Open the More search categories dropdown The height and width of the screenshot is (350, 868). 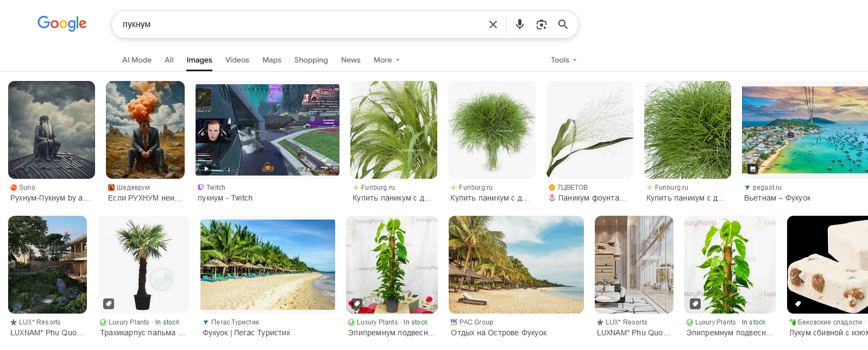(386, 60)
